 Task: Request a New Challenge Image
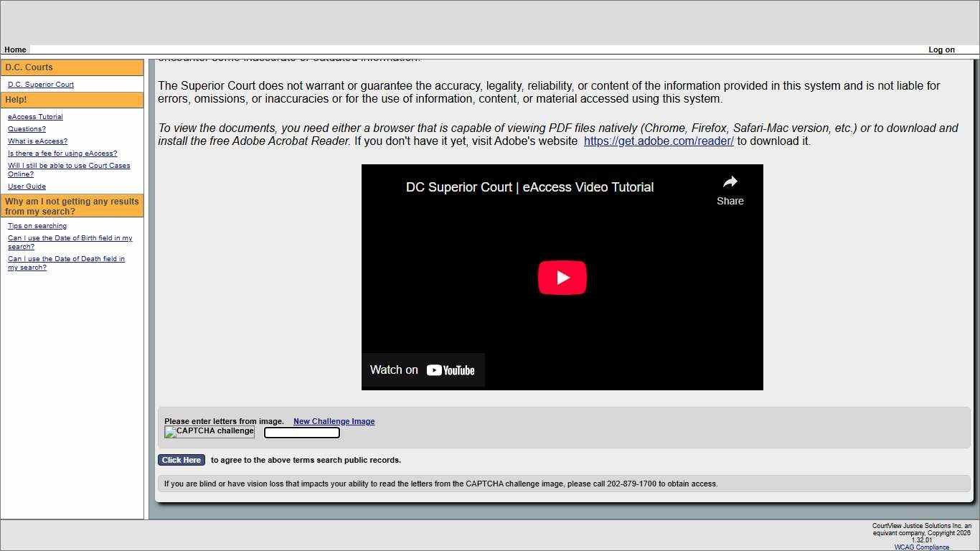point(334,421)
